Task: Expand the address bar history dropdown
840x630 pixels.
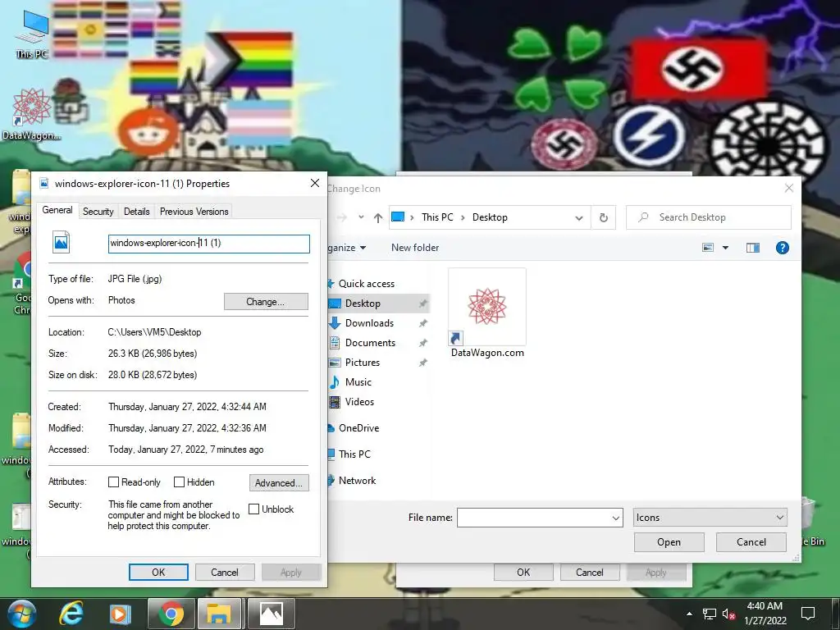Action: [x=579, y=217]
